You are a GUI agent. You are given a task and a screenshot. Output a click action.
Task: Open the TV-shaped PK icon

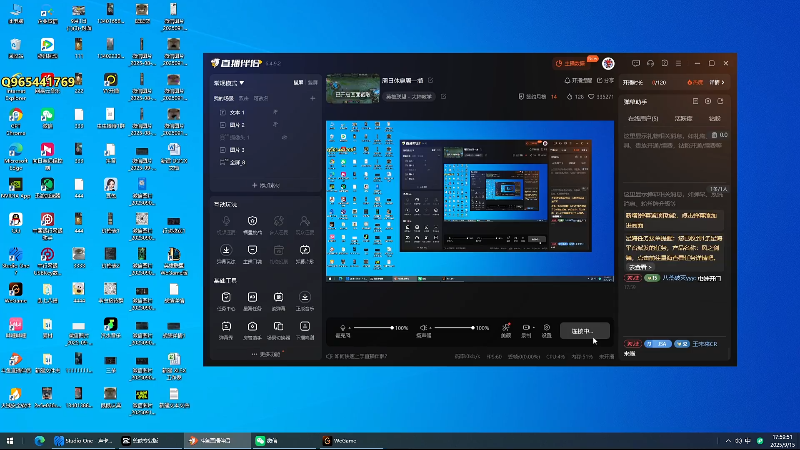pos(305,250)
